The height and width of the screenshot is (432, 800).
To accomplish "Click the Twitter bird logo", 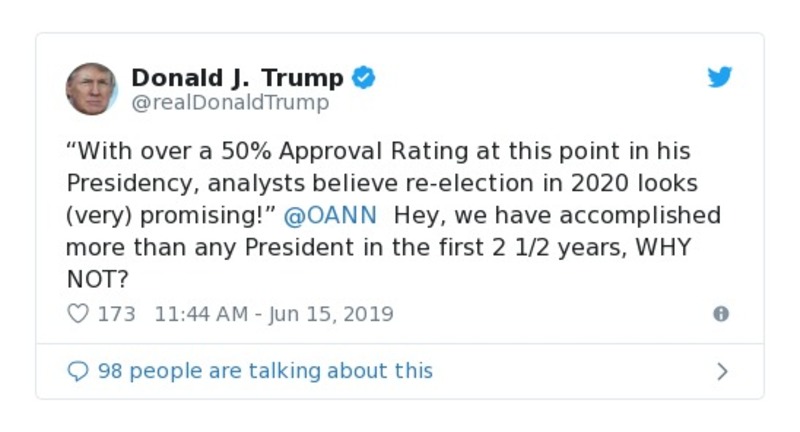I will 720,78.
